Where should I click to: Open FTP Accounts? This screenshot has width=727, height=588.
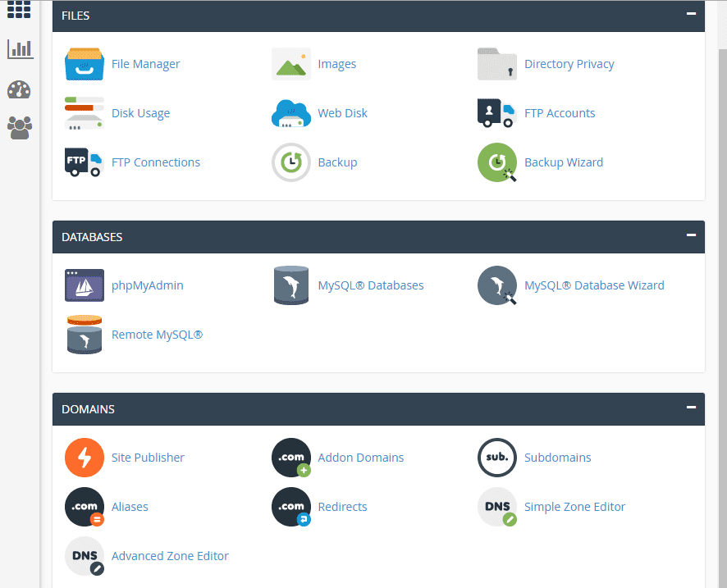560,112
